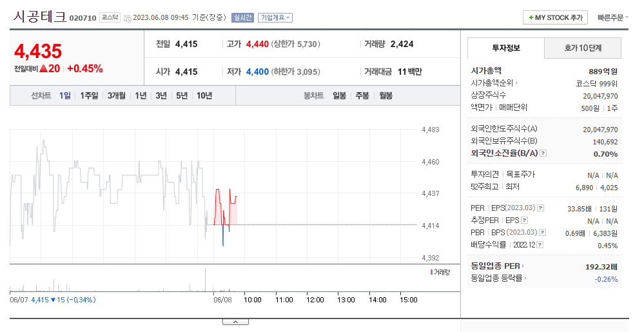Collapse the chart panel with bottom chevron
The image size is (644, 332).
[235, 322]
